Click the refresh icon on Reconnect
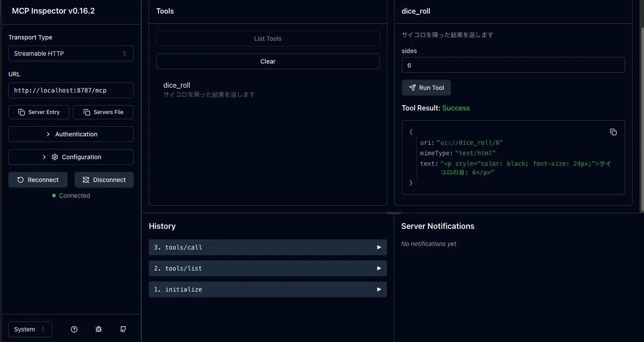This screenshot has height=342, width=644. (x=21, y=180)
